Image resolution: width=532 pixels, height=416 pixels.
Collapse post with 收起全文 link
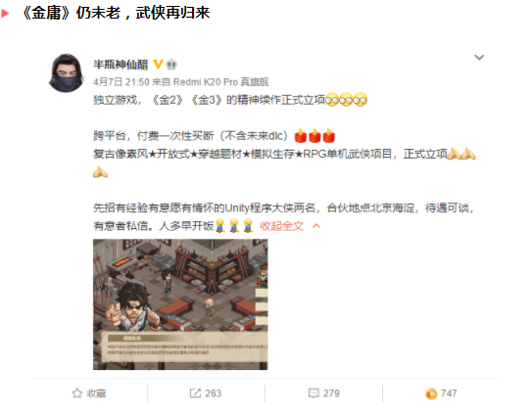[281, 226]
